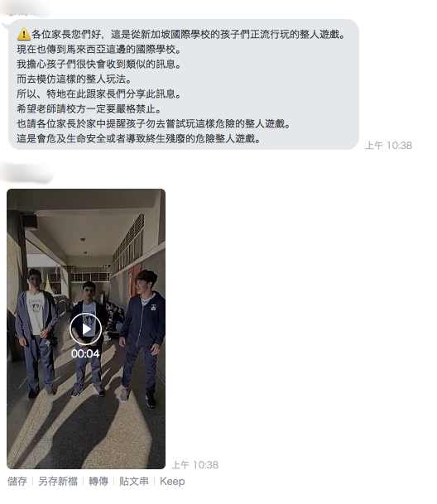Click the 00:04 duration label on video

[85, 353]
